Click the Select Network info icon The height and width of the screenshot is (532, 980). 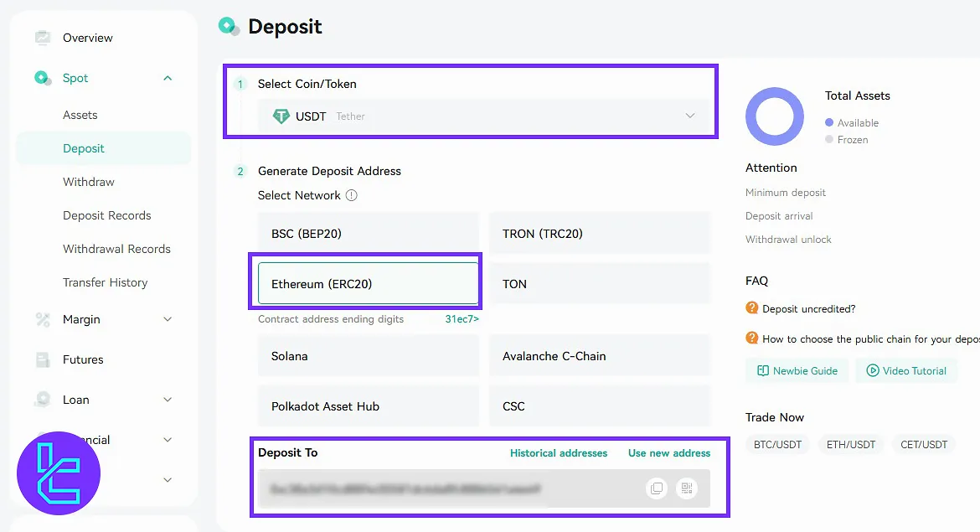[x=352, y=196]
